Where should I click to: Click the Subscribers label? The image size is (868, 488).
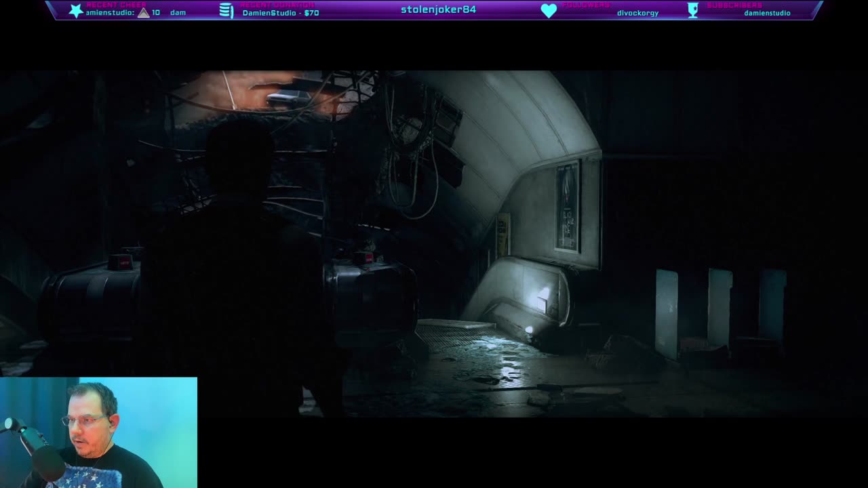(x=734, y=5)
